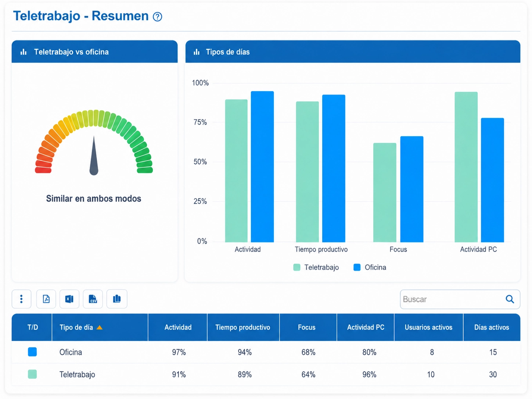The width and height of the screenshot is (532, 399).
Task: Click the Teletrabajo bar for Actividad PC
Action: tap(466, 167)
